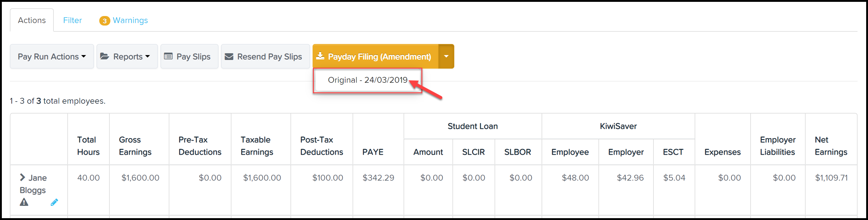Open the Reports dropdown menu
The image size is (868, 220).
coord(127,56)
